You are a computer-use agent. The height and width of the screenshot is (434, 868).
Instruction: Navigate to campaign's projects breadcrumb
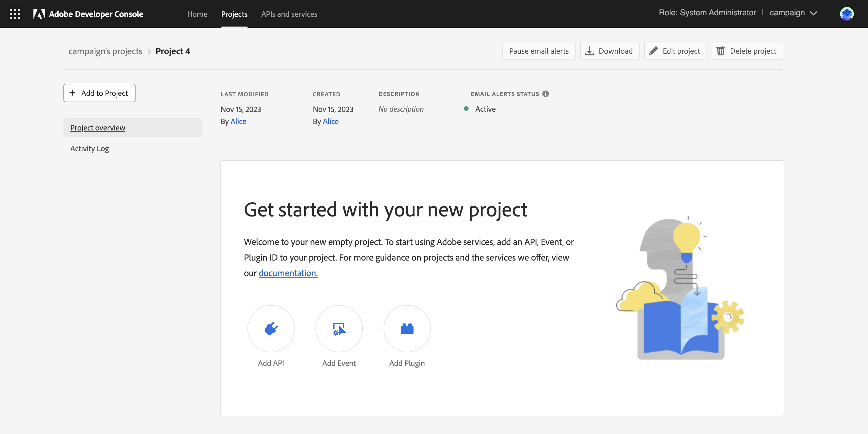106,51
